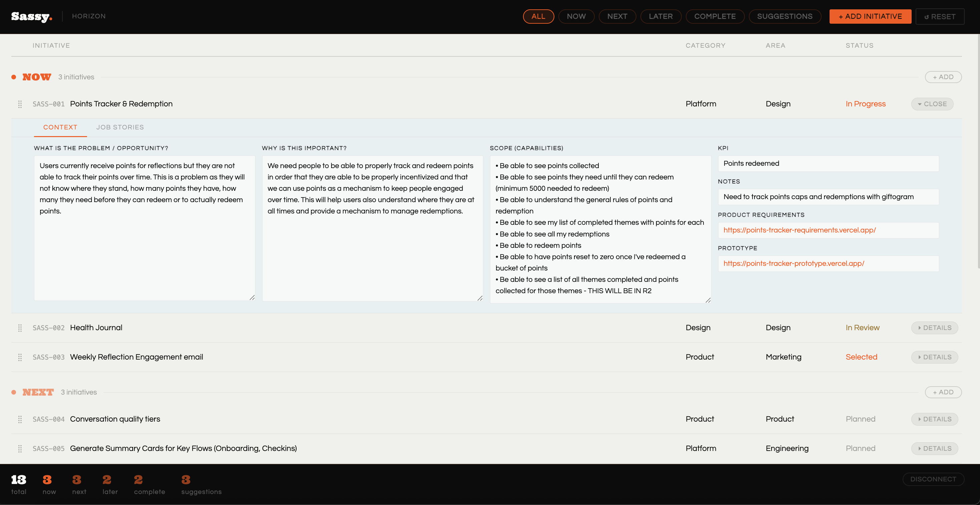Screen dimensions: 980x505
Task: Click the RESET button
Action: click(x=940, y=17)
